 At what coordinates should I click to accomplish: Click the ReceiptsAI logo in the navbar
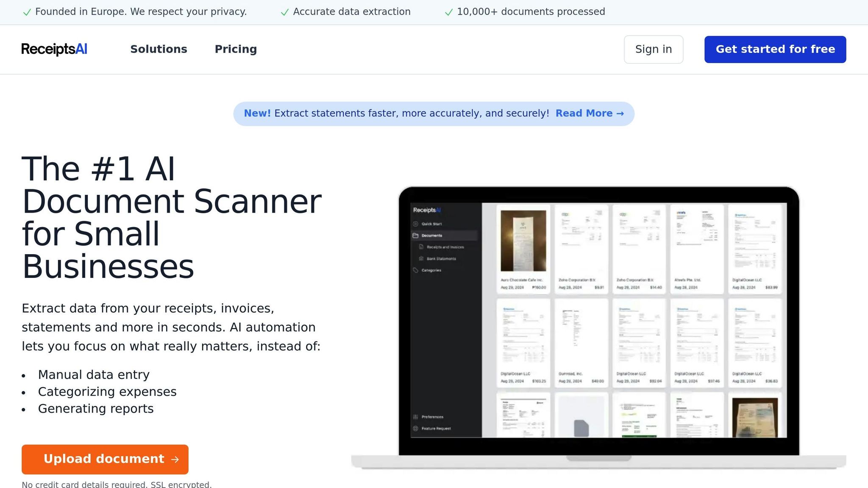tap(54, 49)
